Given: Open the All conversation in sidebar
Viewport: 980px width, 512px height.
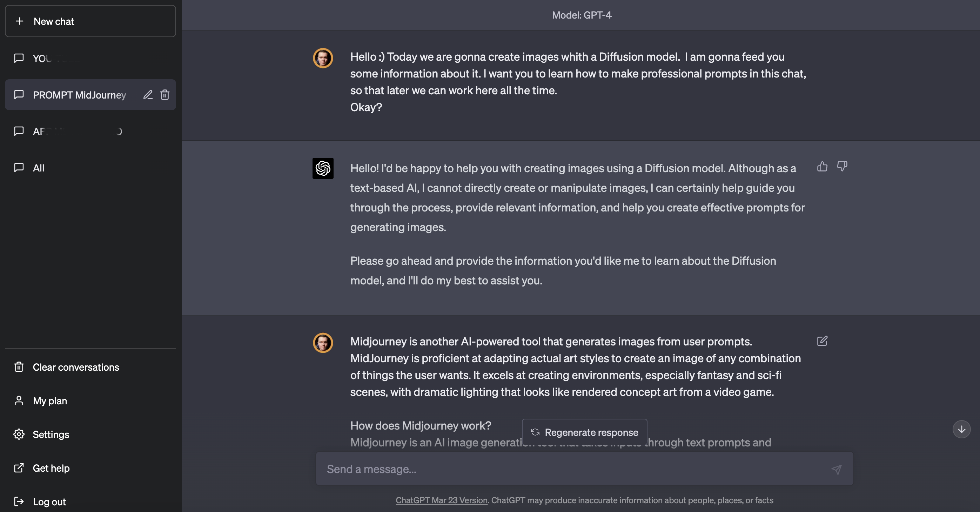Looking at the screenshot, I should (x=39, y=168).
